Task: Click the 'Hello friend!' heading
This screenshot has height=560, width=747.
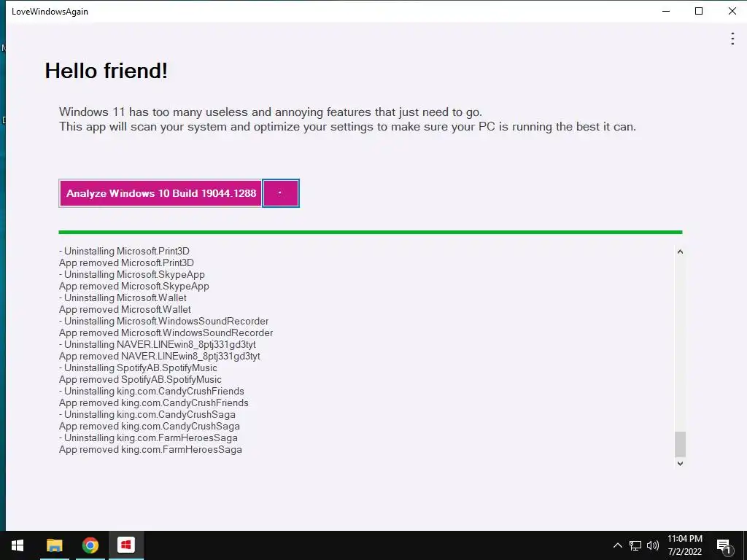Action: point(107,71)
